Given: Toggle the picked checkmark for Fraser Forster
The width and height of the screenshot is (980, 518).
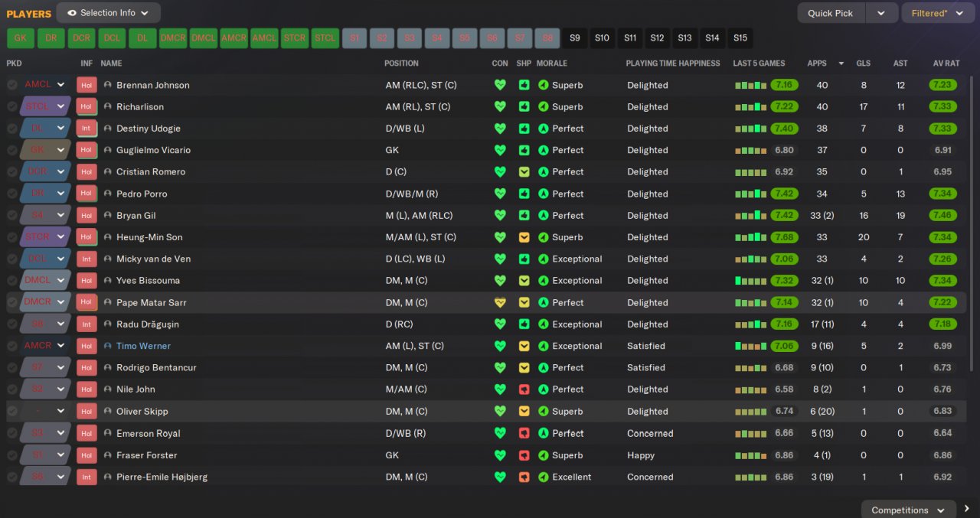Looking at the screenshot, I should coord(12,455).
